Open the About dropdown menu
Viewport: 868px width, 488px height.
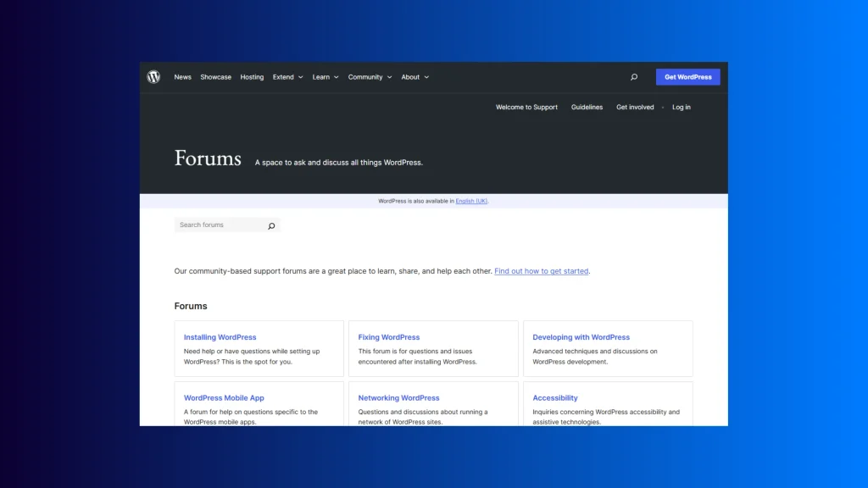pyautogui.click(x=415, y=77)
